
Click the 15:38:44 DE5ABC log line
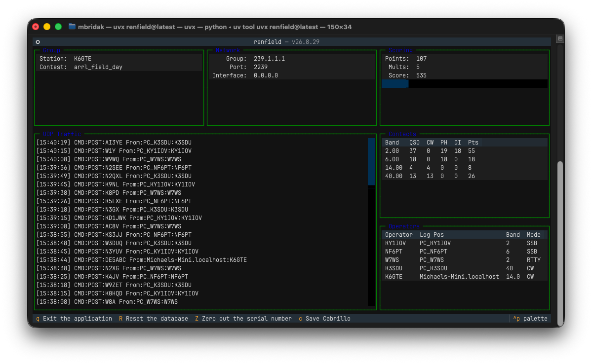(x=142, y=260)
